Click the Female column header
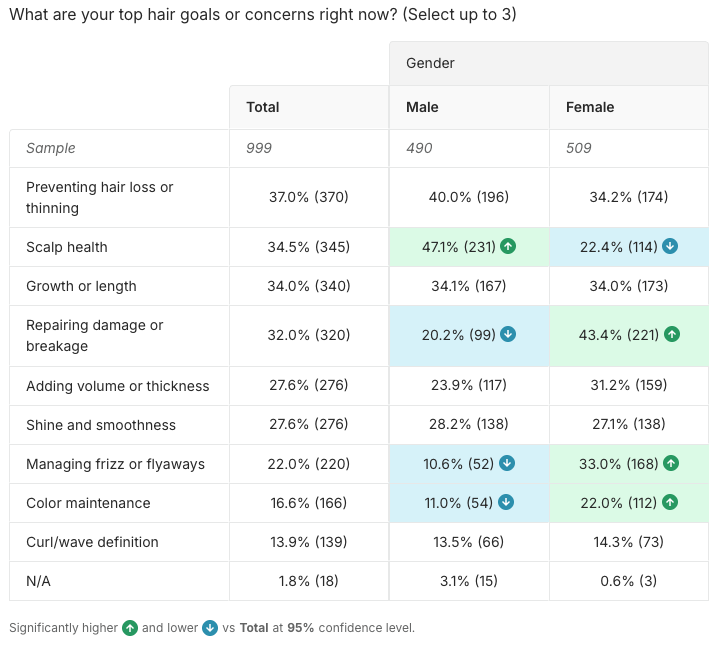725x654 pixels. (590, 107)
